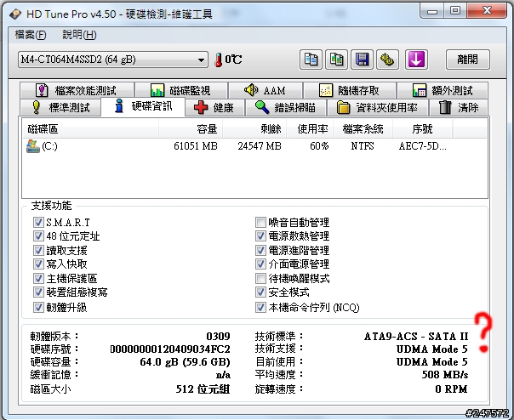Toggle the S.M.A.R.T checkbox

[38, 223]
